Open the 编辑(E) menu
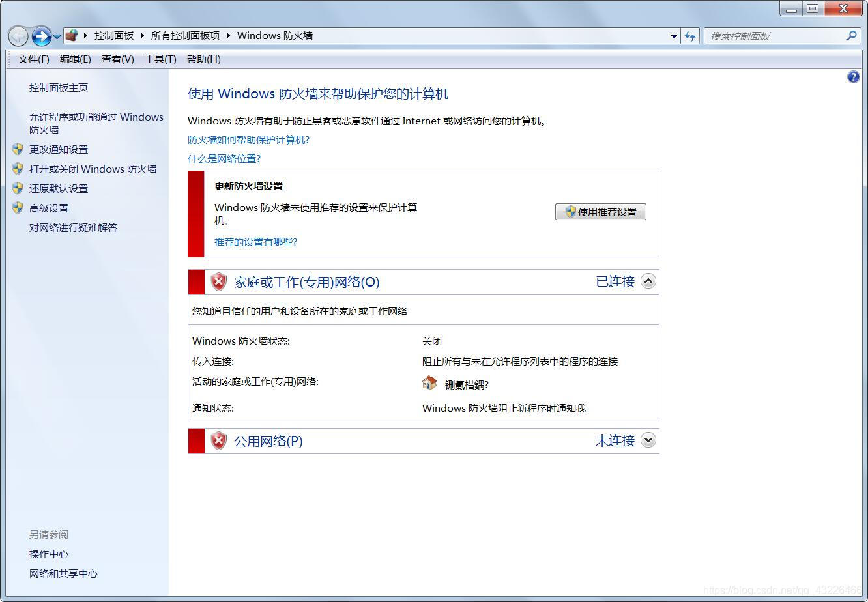The width and height of the screenshot is (868, 602). click(x=76, y=59)
